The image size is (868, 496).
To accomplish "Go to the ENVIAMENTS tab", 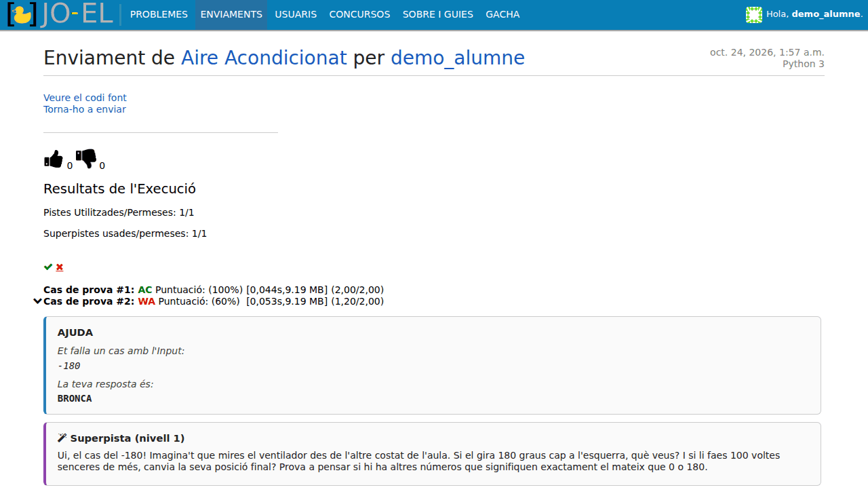I will (231, 14).
